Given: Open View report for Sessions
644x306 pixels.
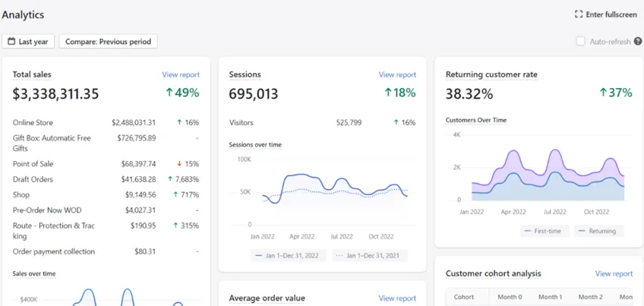Looking at the screenshot, I should [x=397, y=74].
